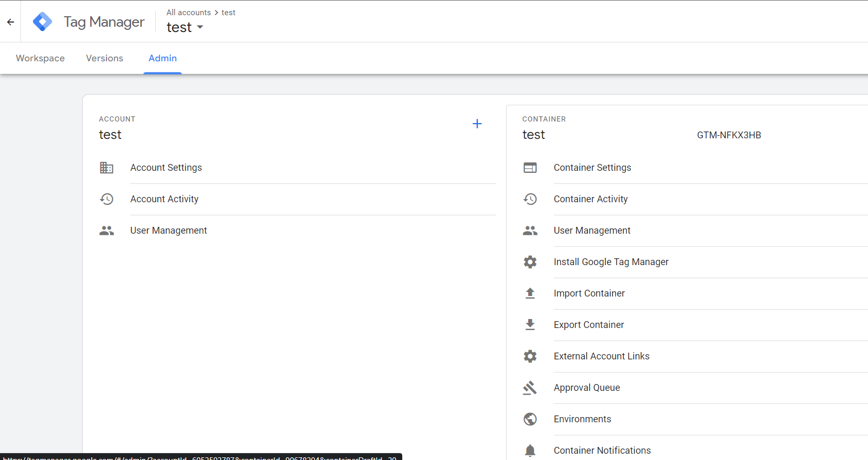Open Account Activity
Screen dimensions: 868x460
tap(164, 199)
